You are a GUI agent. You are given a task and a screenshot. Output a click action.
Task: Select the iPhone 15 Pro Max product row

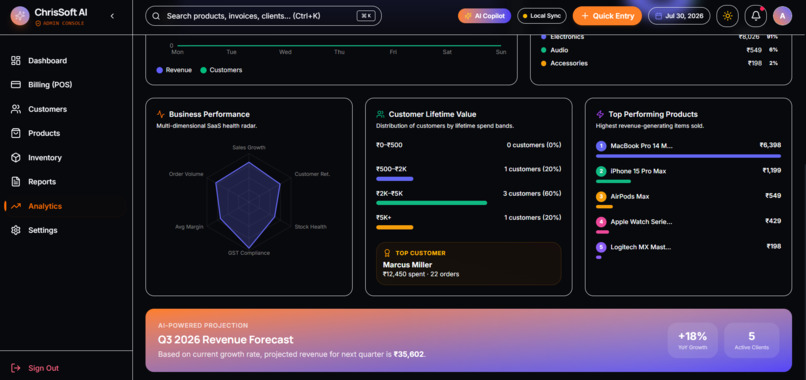pyautogui.click(x=688, y=174)
